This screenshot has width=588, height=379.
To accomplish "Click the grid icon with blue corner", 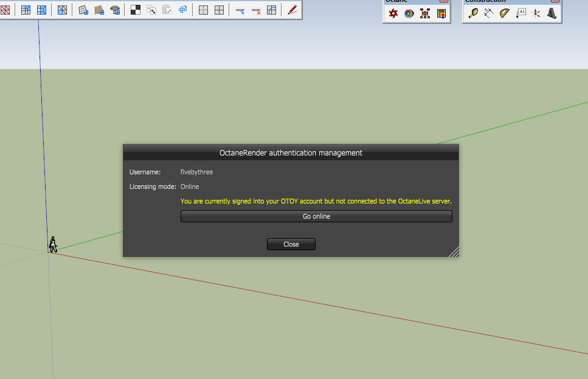I will click(x=26, y=10).
